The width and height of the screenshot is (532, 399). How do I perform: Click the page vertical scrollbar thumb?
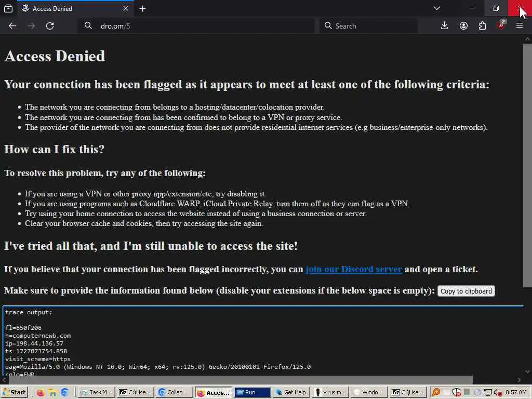(528, 166)
